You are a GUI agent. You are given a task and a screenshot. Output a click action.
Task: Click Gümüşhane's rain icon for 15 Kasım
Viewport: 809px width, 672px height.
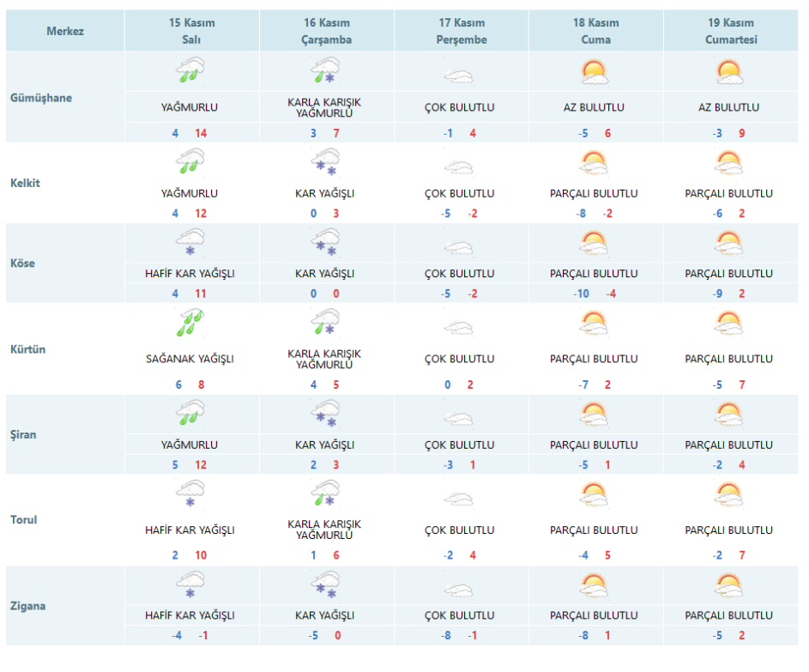coord(190,71)
